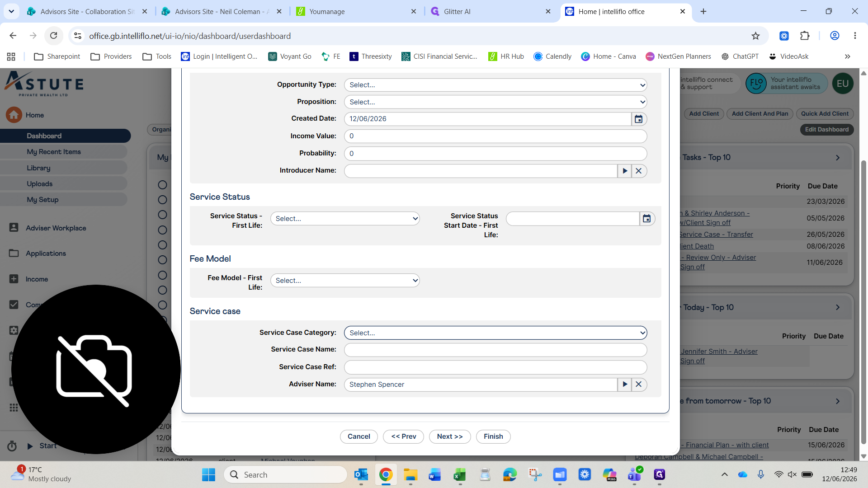Open the Chrome profile icon
868x488 pixels.
point(835,36)
